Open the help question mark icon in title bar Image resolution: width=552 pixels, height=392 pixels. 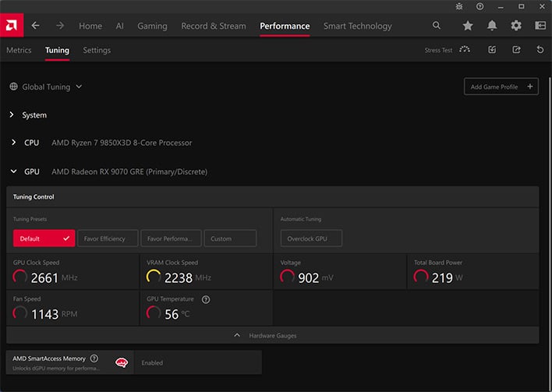[479, 6]
